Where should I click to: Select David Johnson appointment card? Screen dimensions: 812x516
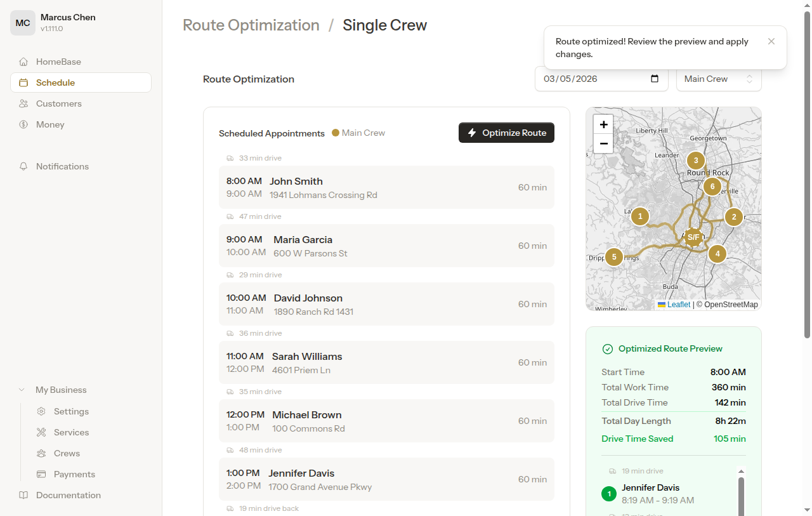pyautogui.click(x=386, y=304)
